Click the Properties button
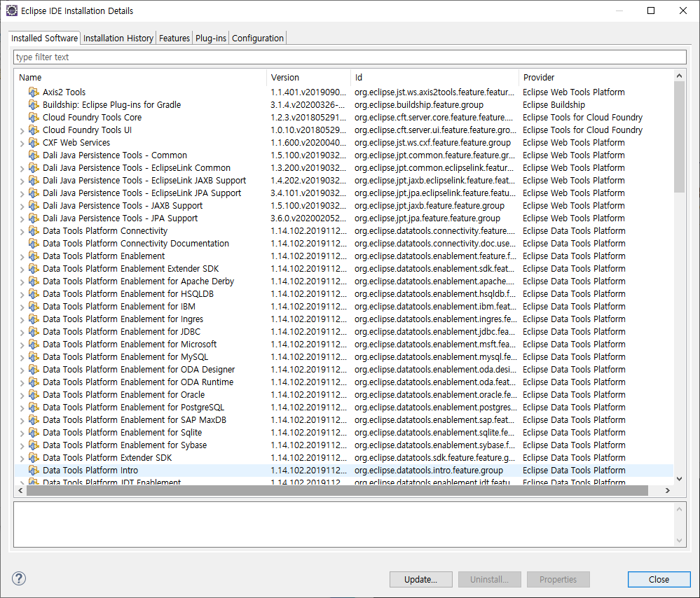 point(558,579)
